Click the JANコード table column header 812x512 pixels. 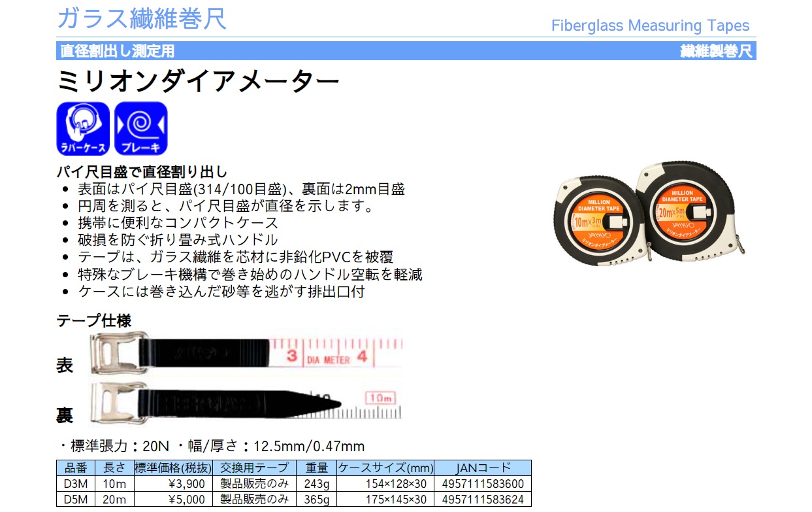[483, 468]
